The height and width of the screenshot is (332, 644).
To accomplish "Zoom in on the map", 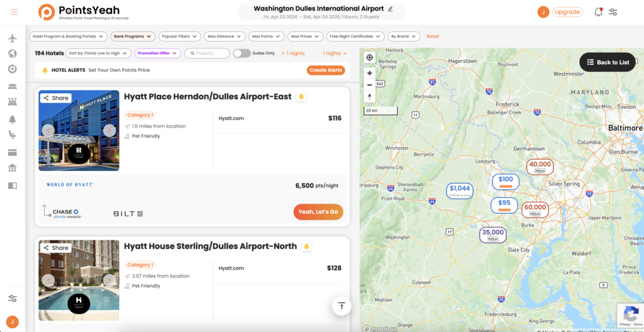I will coord(370,73).
